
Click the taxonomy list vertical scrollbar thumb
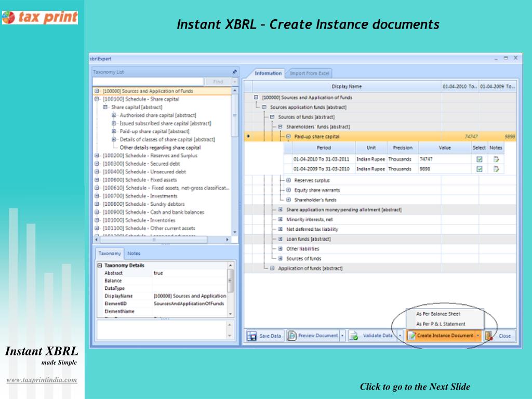(x=234, y=115)
